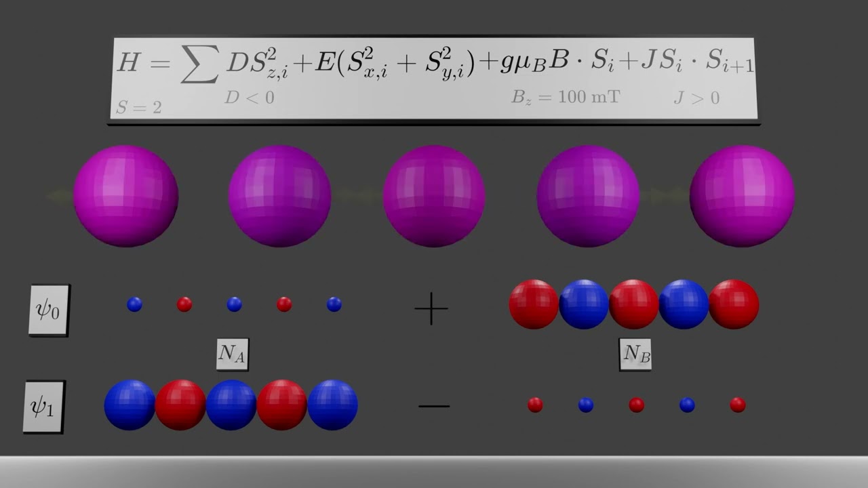
Task: Click the minus sign in ψ1 row
Action: tap(434, 407)
